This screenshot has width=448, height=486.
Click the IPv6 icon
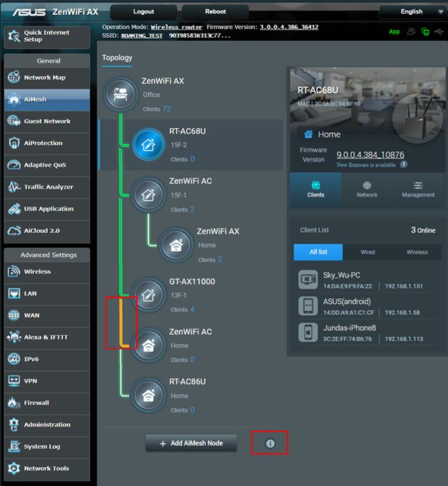tap(14, 359)
